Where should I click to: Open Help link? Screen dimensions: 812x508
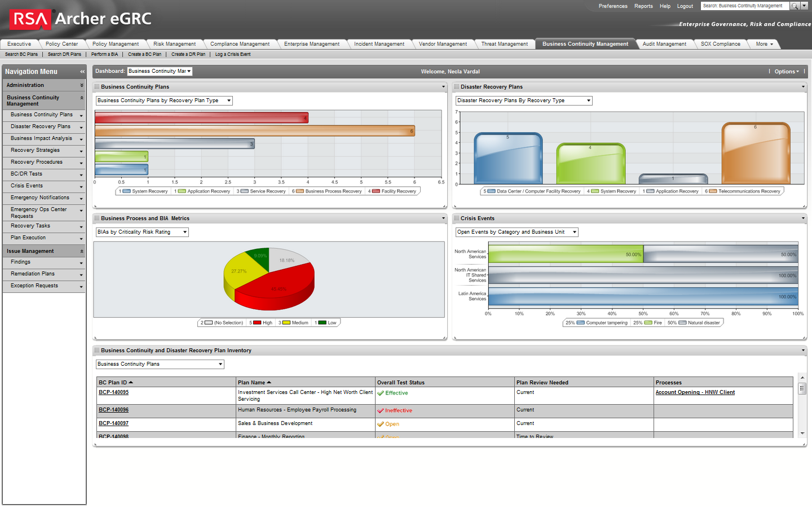[665, 6]
